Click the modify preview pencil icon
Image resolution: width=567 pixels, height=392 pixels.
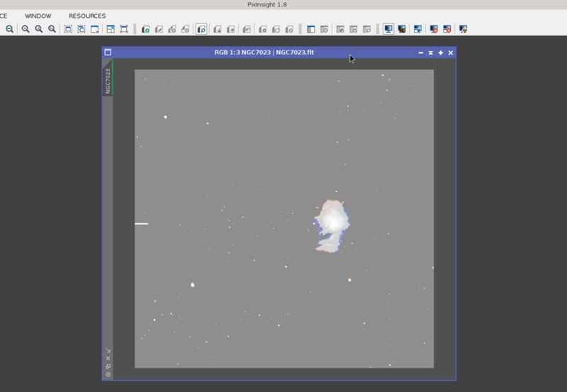coord(159,29)
